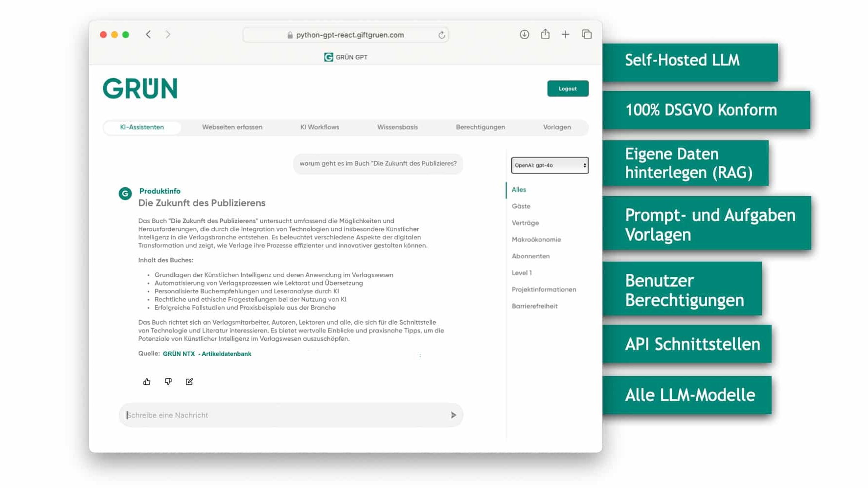Click the browser back arrow

pos(148,34)
